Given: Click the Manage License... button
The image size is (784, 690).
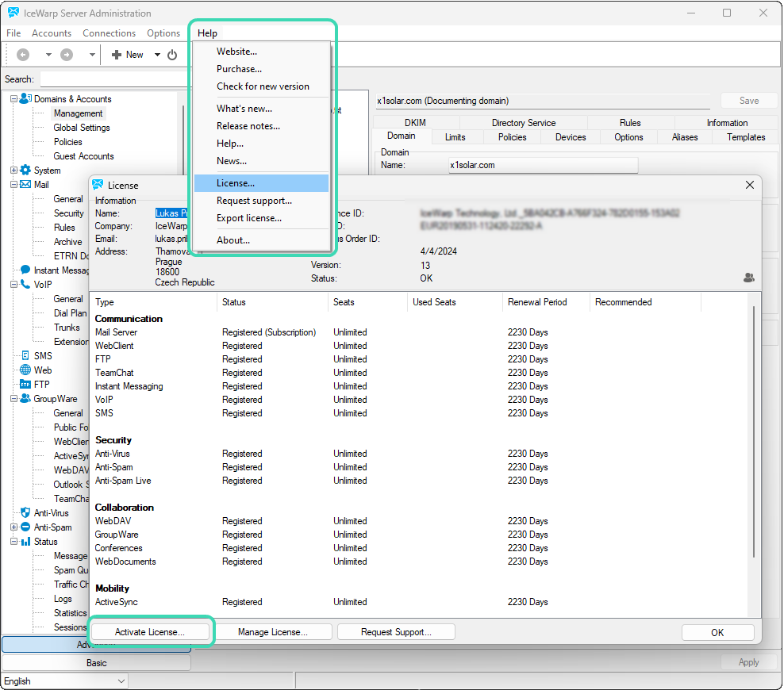Looking at the screenshot, I should [273, 631].
